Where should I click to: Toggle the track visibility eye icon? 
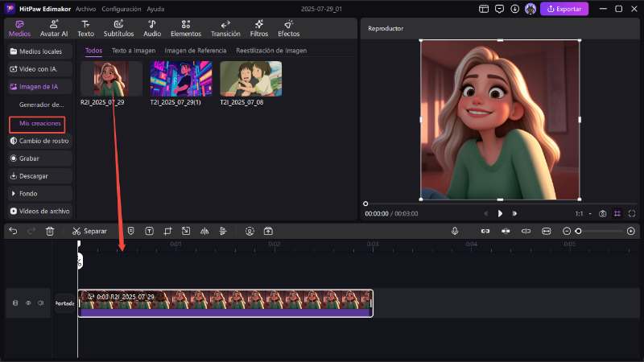[28, 303]
